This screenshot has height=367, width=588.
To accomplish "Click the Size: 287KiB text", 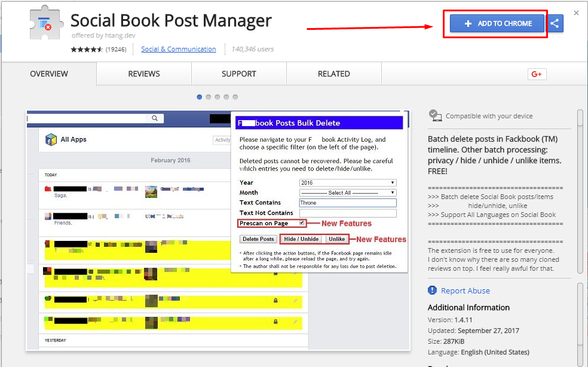I will (x=446, y=341).
